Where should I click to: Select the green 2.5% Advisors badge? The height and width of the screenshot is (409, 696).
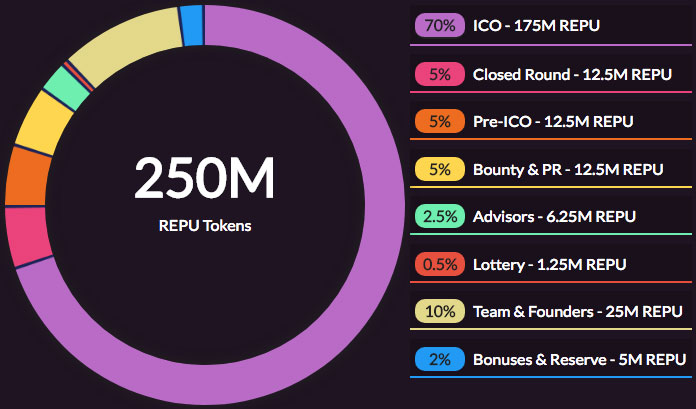coord(438,217)
